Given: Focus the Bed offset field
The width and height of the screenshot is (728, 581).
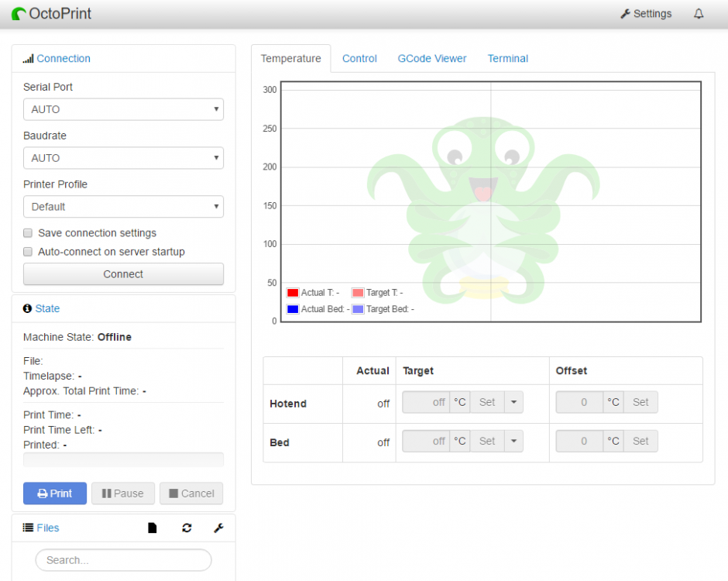Looking at the screenshot, I should click(x=579, y=442).
